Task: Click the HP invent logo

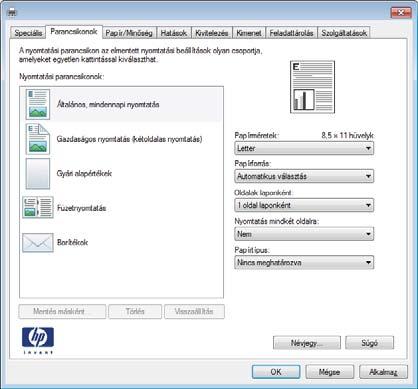Action: click(x=38, y=340)
